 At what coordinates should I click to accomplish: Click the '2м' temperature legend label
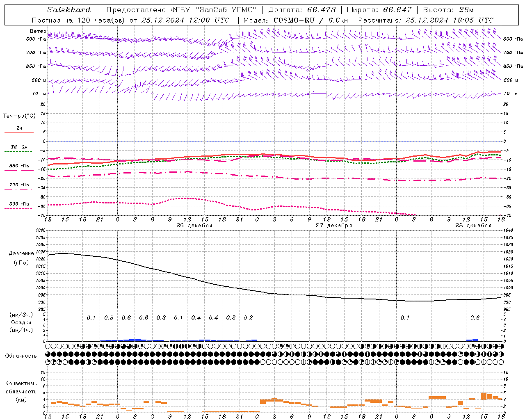19,128
